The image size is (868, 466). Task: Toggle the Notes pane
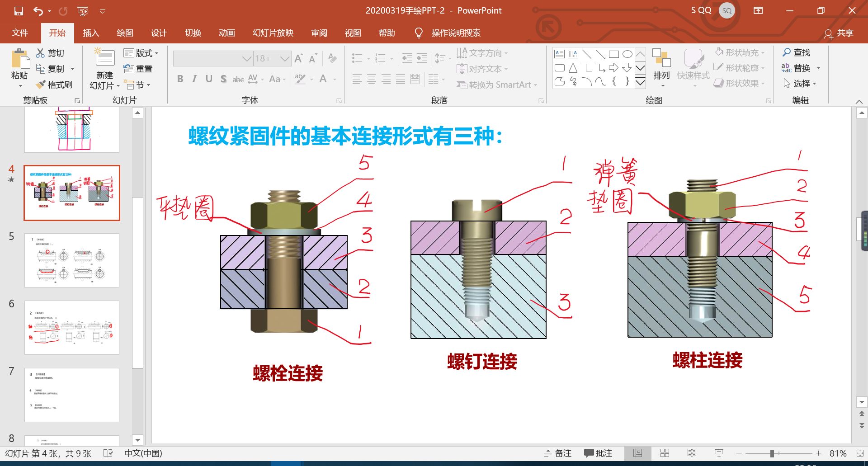click(558, 453)
